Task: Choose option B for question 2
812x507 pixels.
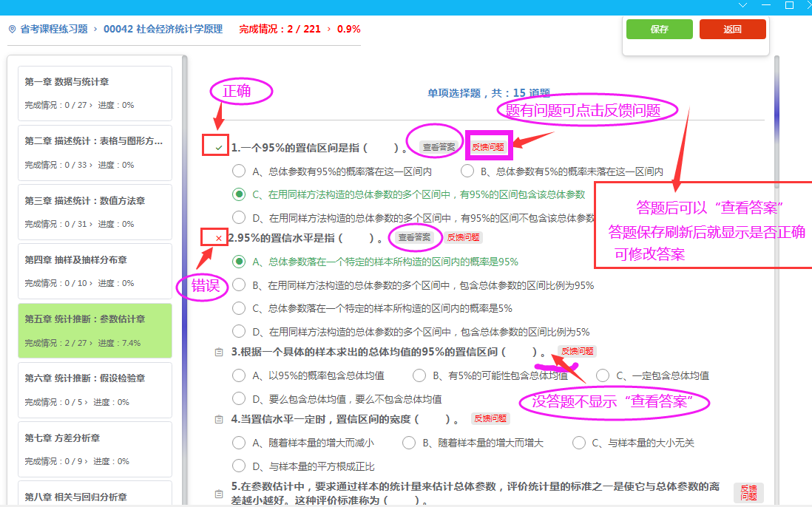Action: pos(239,285)
